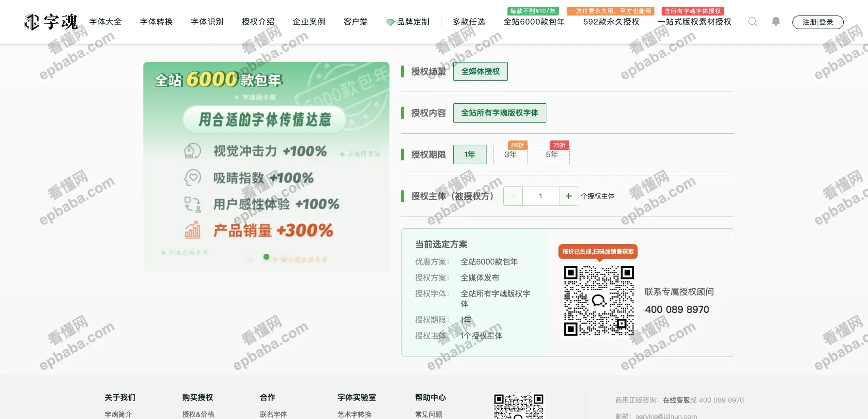This screenshot has width=868, height=419.
Task: Click the sales contact QR code
Action: click(x=599, y=301)
